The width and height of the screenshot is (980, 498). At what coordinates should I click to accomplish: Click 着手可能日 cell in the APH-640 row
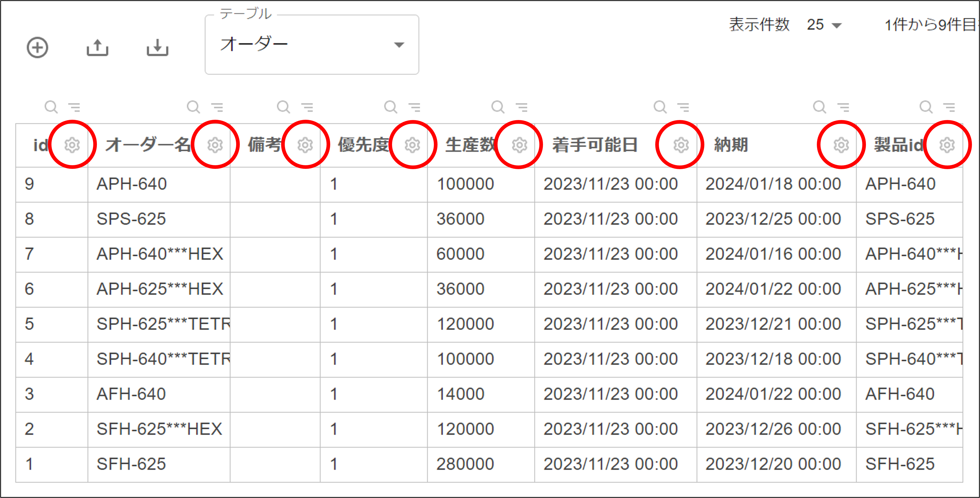point(615,184)
